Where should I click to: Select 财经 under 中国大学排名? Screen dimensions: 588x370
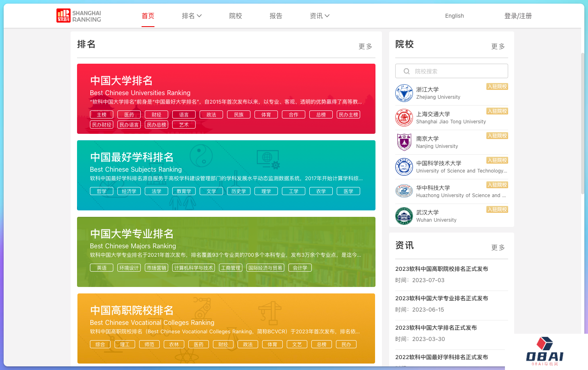click(x=156, y=114)
